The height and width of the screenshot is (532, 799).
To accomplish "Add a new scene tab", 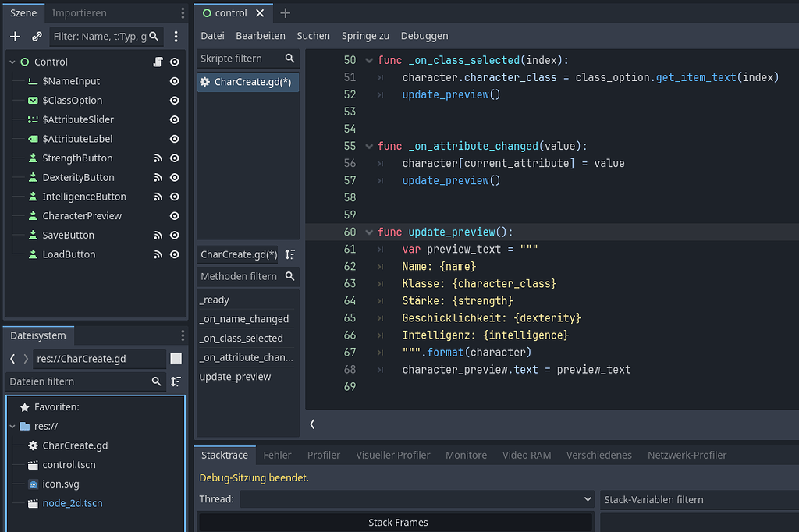I will pos(286,12).
